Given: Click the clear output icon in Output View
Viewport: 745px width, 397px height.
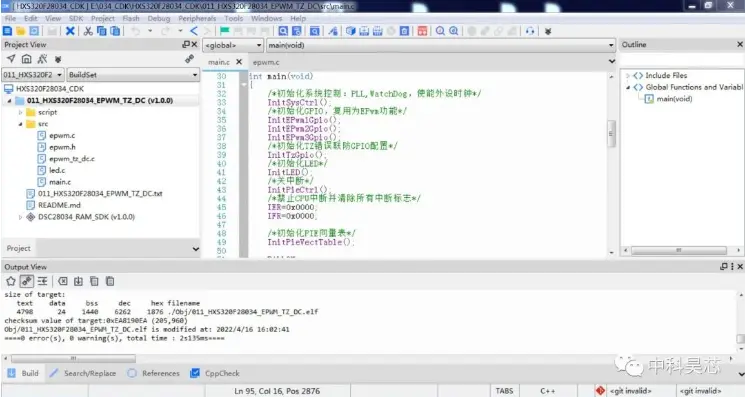Looking at the screenshot, I should click(x=63, y=282).
